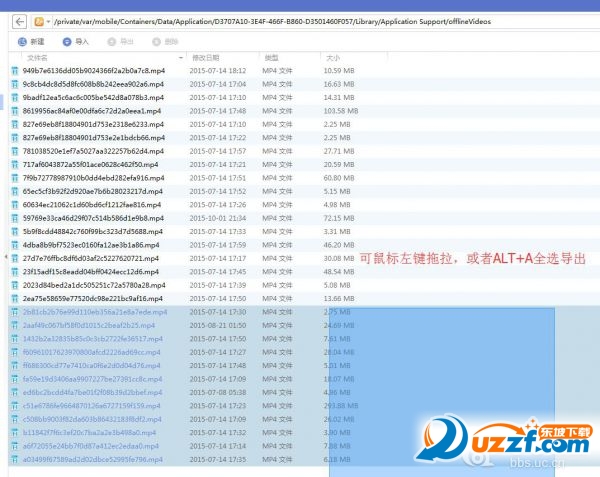Click file icon of 8619956ac84af0e00dfa6c72d2a0eea1.mp4

[15, 111]
